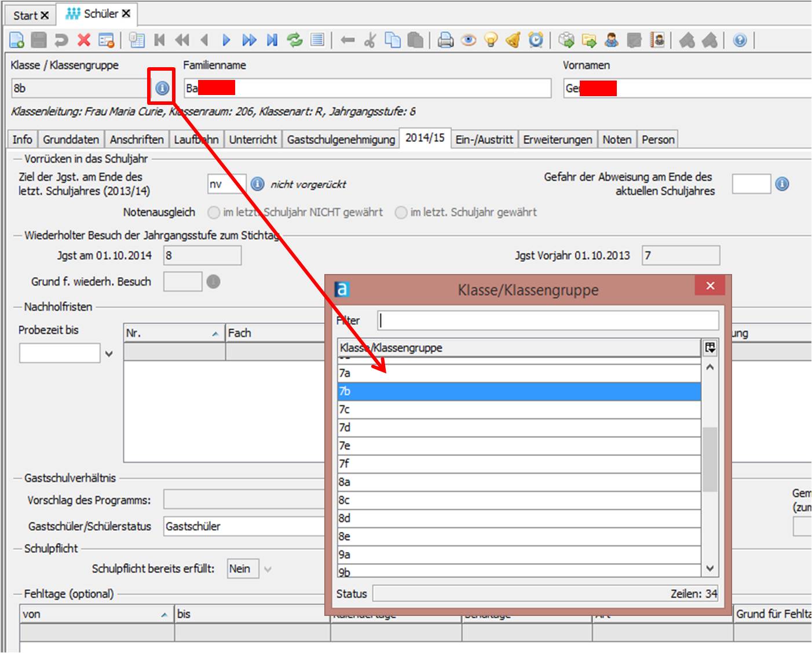Click the gray undo arrow icon
Image resolution: width=812 pixels, height=653 pixels.
tap(61, 40)
